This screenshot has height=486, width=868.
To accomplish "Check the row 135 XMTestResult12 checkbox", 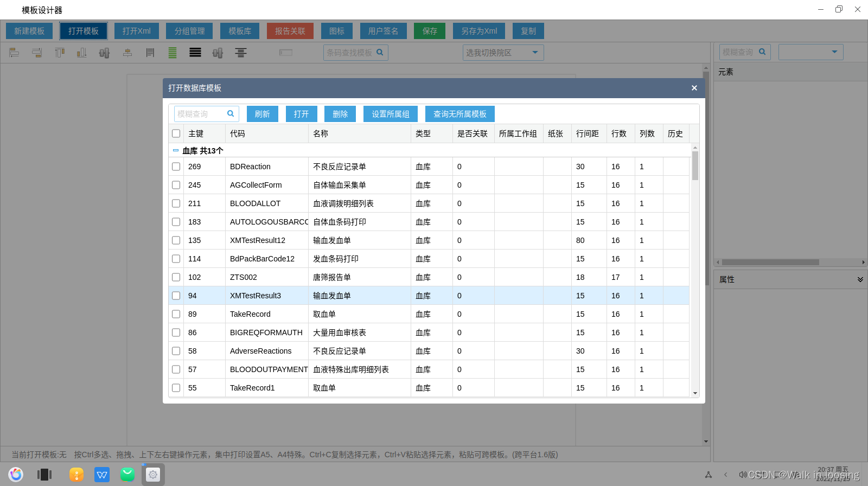I will point(176,240).
